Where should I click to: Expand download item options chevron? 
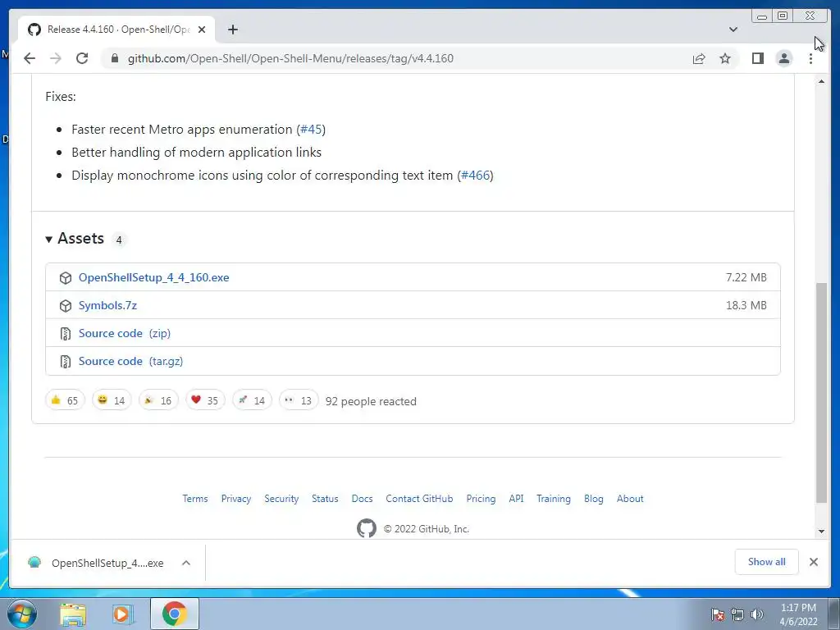pos(186,563)
